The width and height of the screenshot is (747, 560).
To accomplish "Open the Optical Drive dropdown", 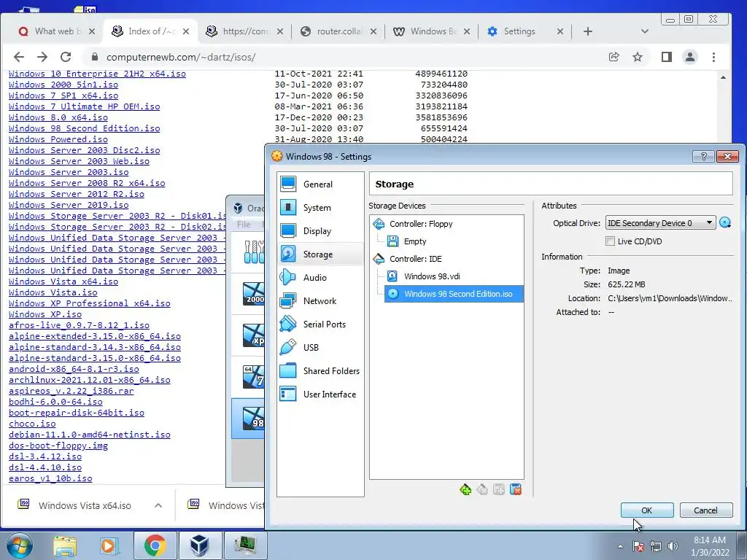I will tap(660, 223).
